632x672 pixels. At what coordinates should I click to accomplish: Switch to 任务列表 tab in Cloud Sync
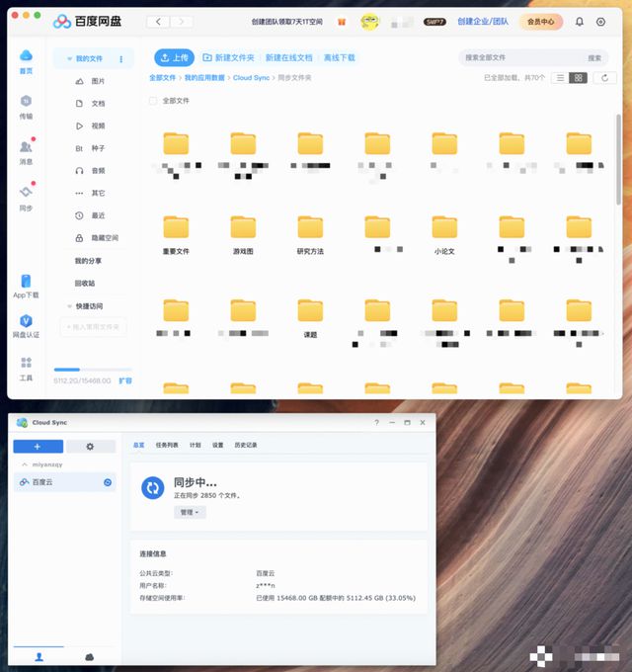pyautogui.click(x=167, y=446)
